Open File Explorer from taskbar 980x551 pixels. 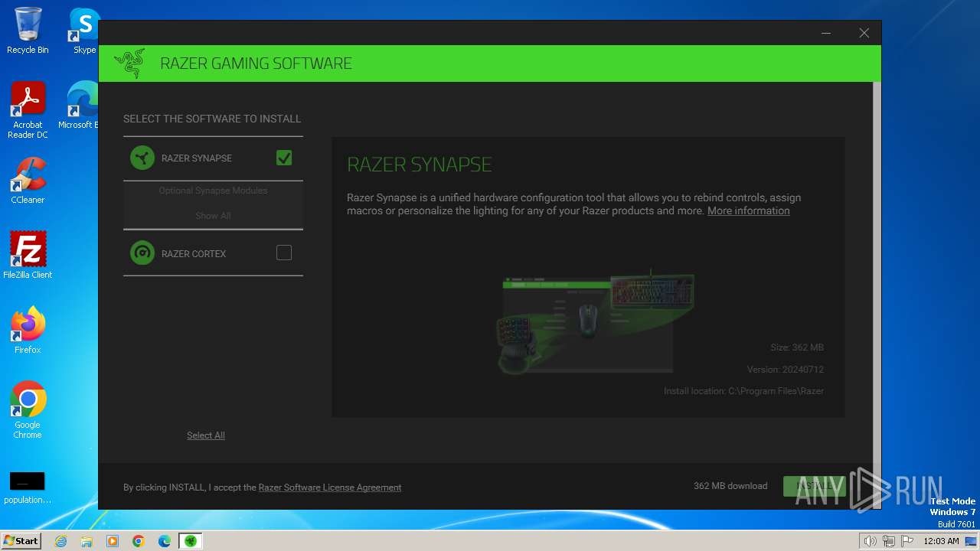(87, 541)
